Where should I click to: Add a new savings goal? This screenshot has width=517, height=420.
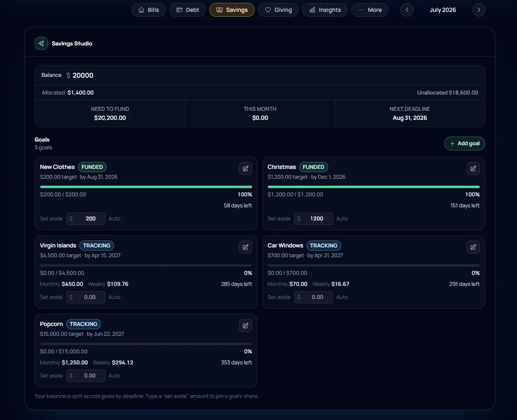465,144
